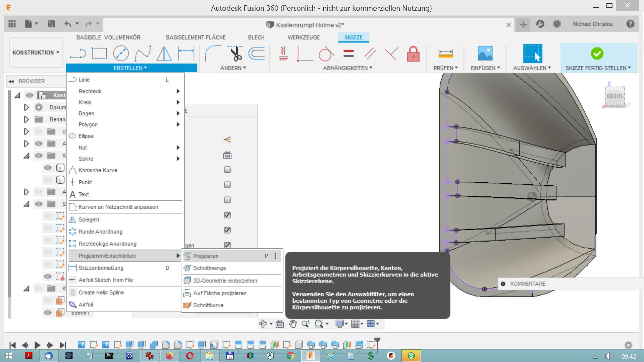Click the equal constraint icon
644x362 pixels.
pos(348,54)
